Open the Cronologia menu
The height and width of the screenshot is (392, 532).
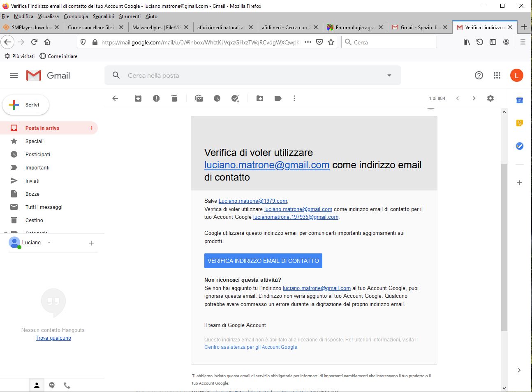76,16
